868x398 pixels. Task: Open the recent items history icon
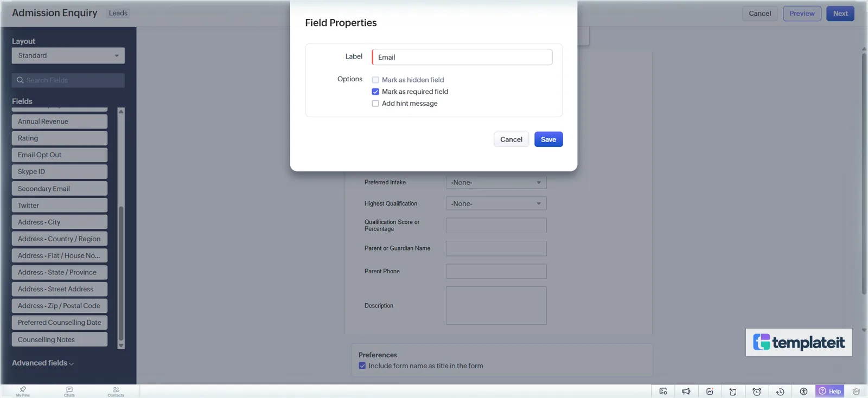point(780,391)
